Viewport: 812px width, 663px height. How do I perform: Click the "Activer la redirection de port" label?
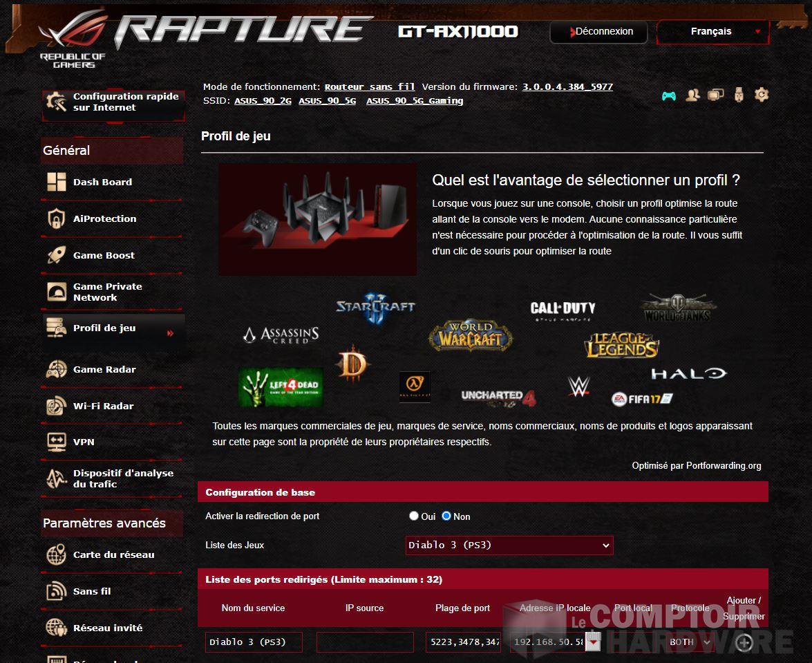[x=263, y=516]
